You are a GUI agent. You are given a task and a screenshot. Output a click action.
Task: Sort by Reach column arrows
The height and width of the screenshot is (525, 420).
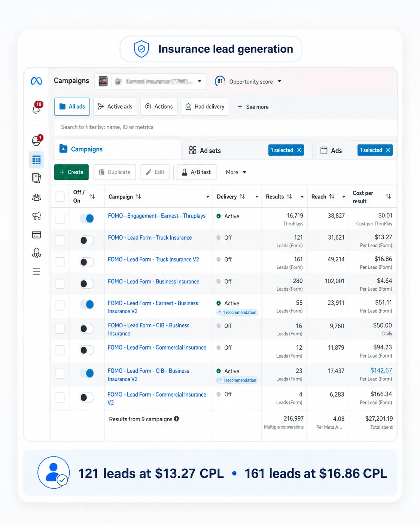332,197
